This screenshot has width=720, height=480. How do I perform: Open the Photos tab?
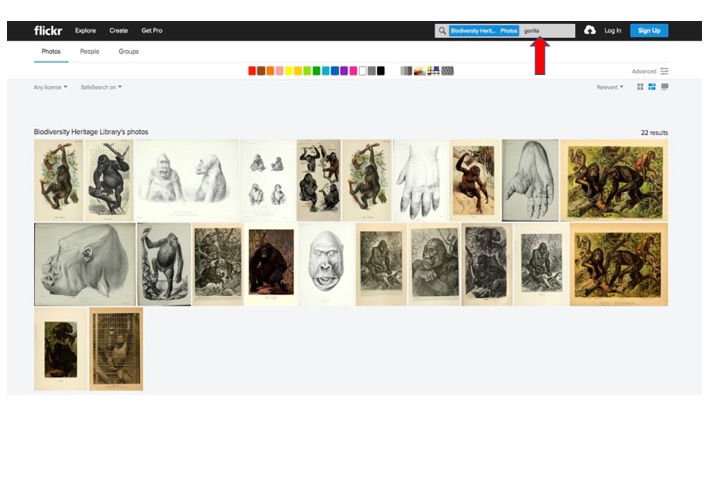point(51,51)
